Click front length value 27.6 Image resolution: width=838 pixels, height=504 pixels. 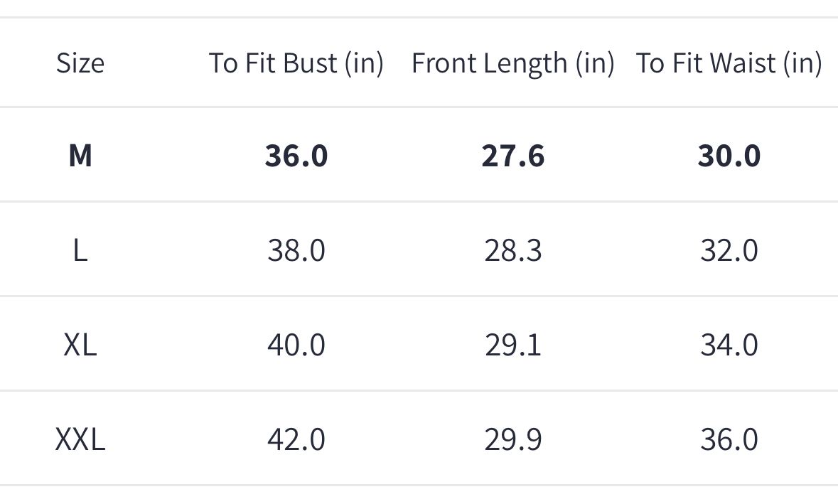[x=512, y=155]
